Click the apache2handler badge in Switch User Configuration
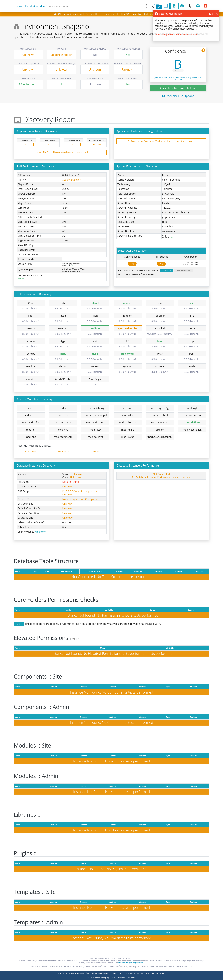 coord(183,270)
